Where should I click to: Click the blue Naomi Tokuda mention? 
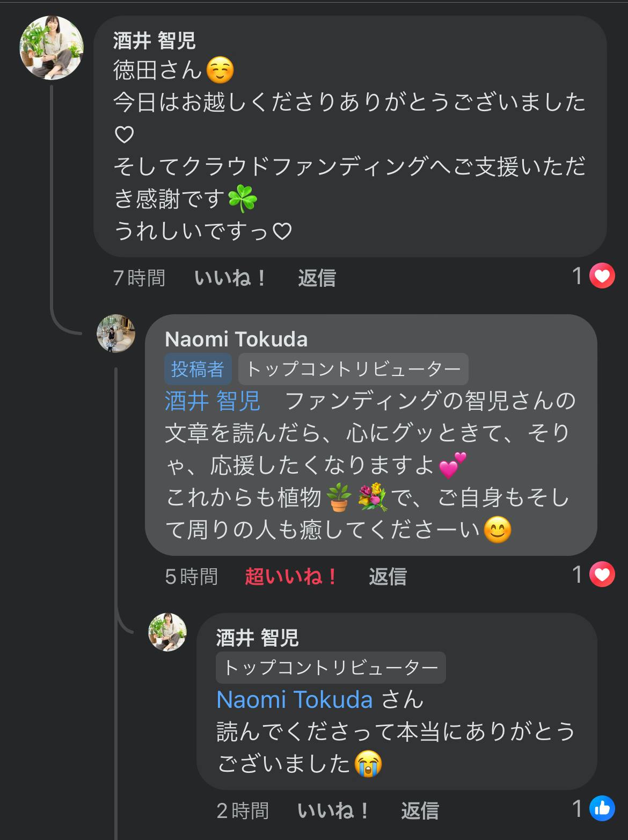tap(294, 699)
